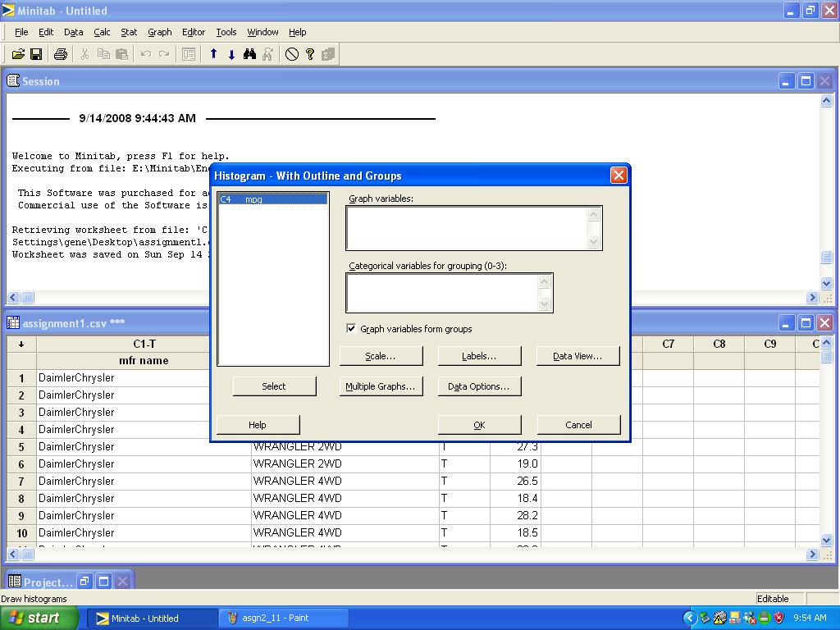Click inside the Graph variables box
The width and height of the screenshot is (840, 630).
click(466, 228)
